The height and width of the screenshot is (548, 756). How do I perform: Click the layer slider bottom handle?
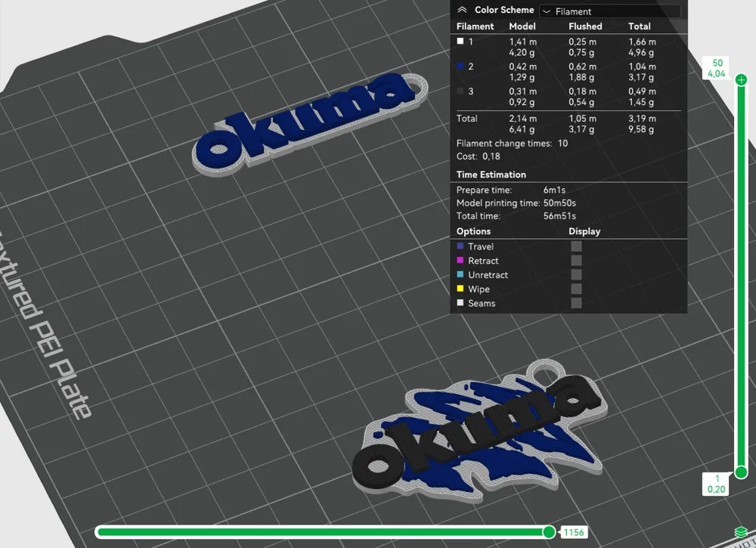click(742, 472)
